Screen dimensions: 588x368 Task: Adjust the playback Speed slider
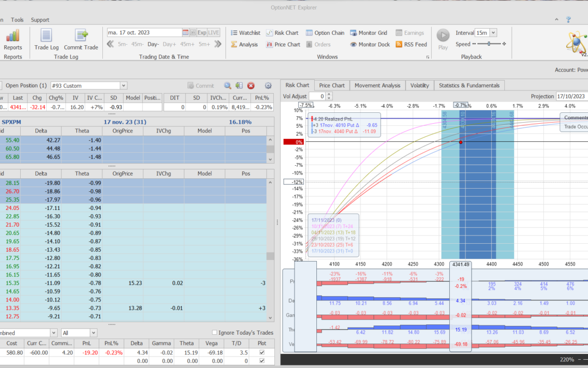(x=489, y=44)
